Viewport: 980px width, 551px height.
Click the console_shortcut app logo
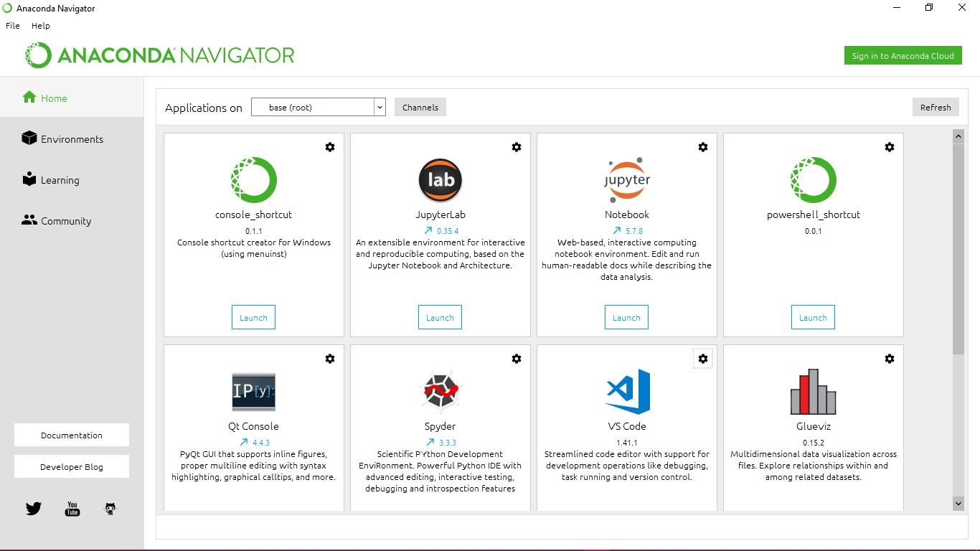pyautogui.click(x=254, y=180)
